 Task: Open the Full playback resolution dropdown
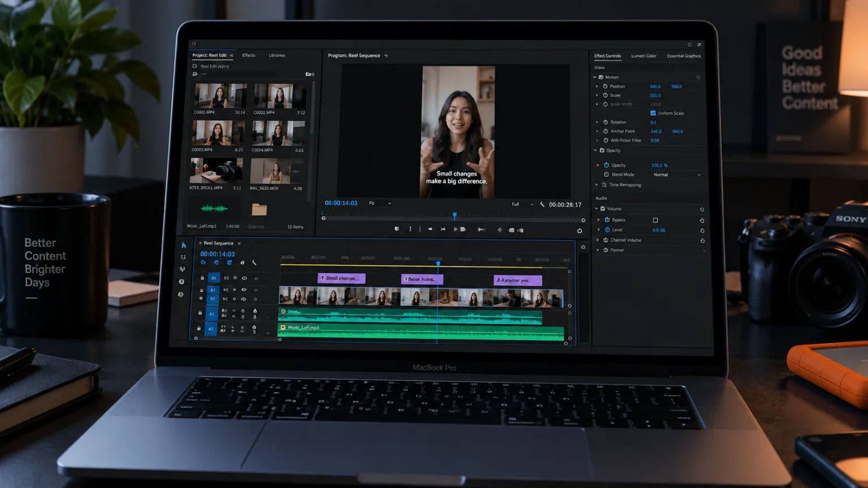coord(522,204)
